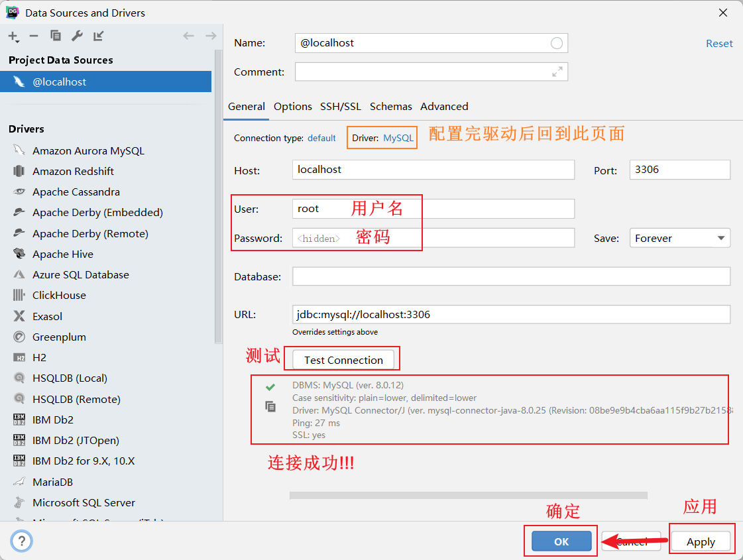Viewport: 743px width, 560px height.
Task: Switch to the Options tab
Action: 293,106
